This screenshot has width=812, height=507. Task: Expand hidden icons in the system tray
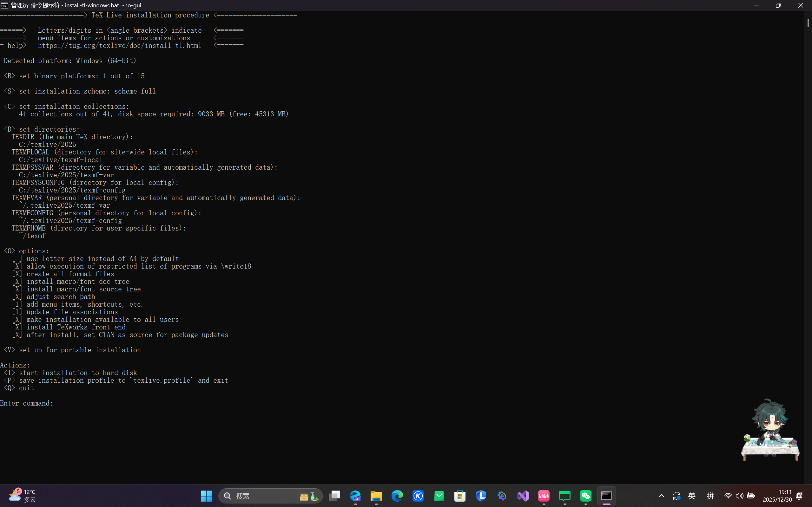661,496
